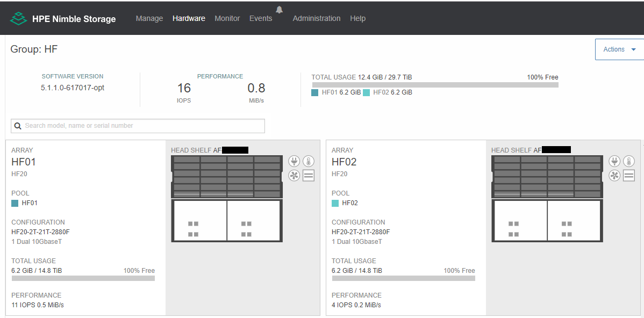This screenshot has height=318, width=644.
Task: Click HF01 legend color swatch in total usage
Action: click(315, 93)
